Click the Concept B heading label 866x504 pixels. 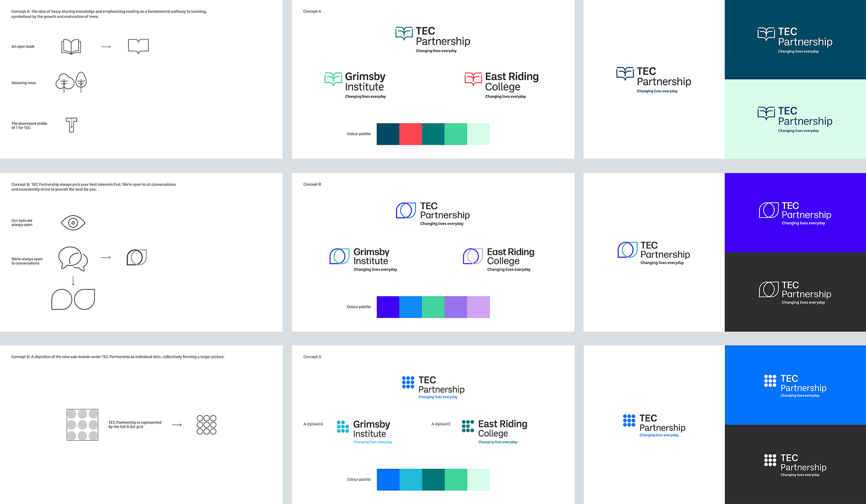(312, 184)
